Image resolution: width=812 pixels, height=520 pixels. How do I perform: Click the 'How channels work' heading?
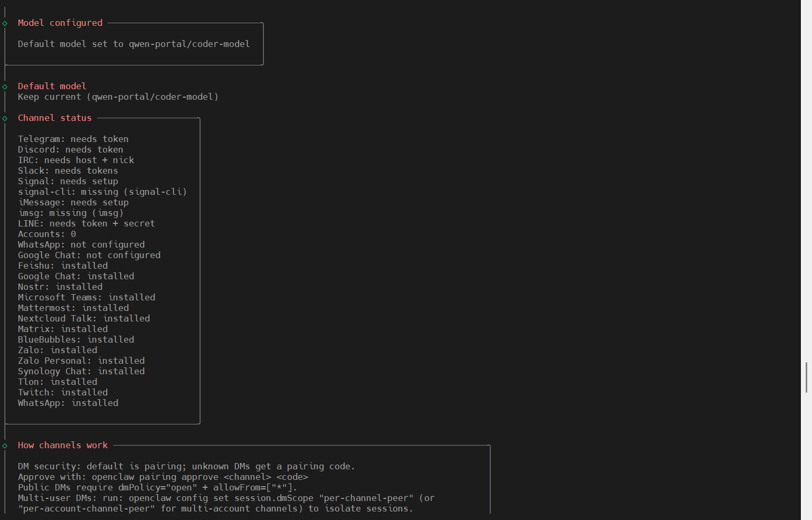63,445
